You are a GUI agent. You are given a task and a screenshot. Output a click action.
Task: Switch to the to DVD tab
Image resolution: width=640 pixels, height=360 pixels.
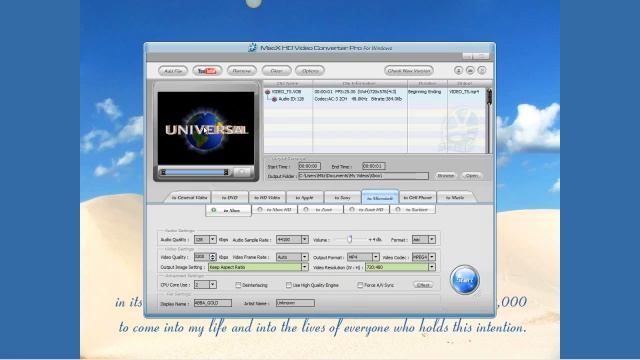pos(229,198)
